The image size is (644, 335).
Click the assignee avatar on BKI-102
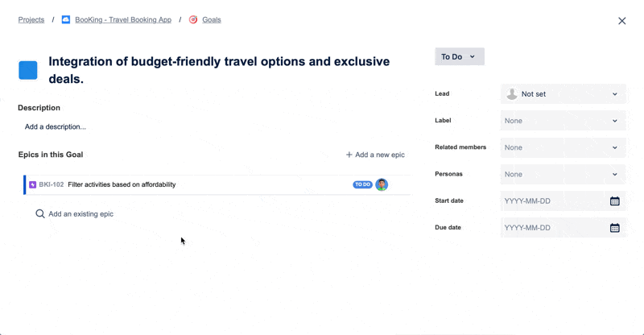pyautogui.click(x=382, y=184)
